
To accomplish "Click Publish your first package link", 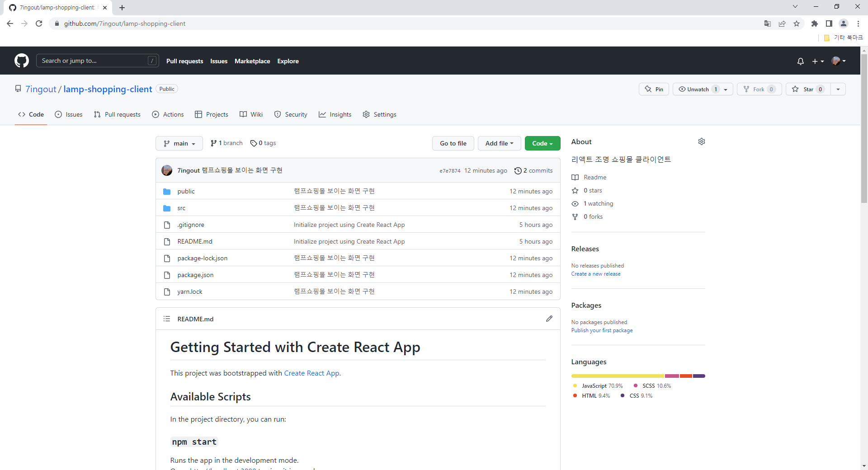I will click(x=602, y=330).
